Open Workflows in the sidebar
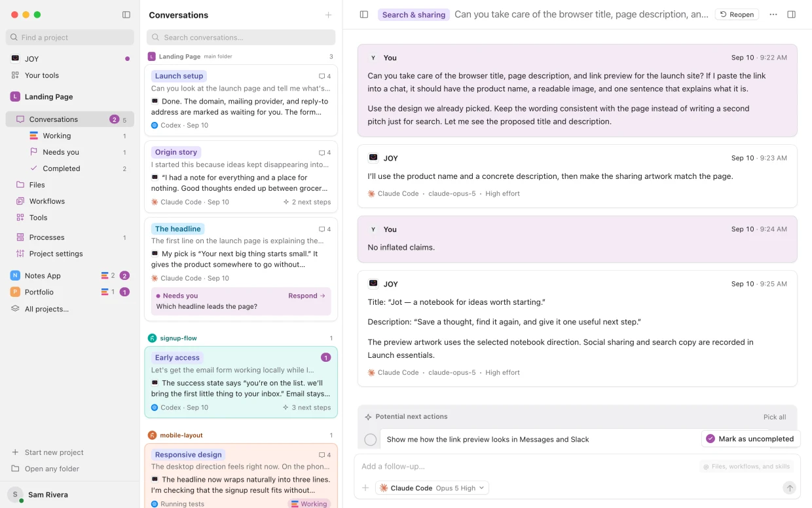This screenshot has height=508, width=812. coord(69,201)
